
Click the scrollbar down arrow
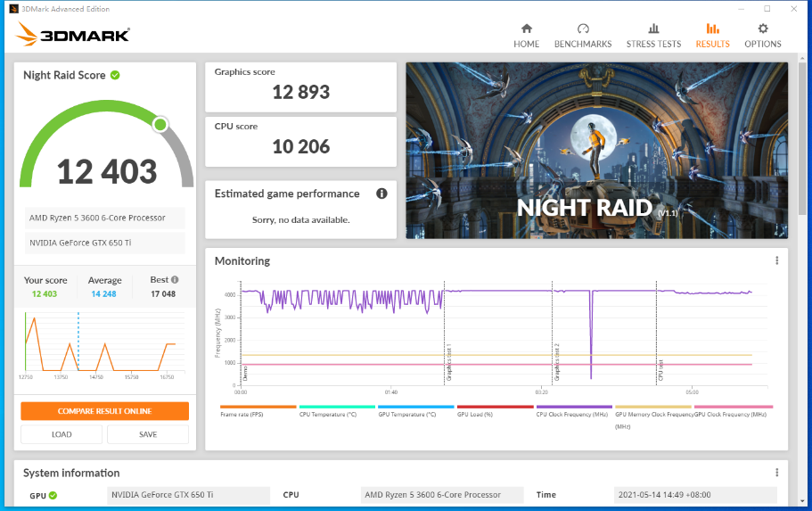coord(803,501)
